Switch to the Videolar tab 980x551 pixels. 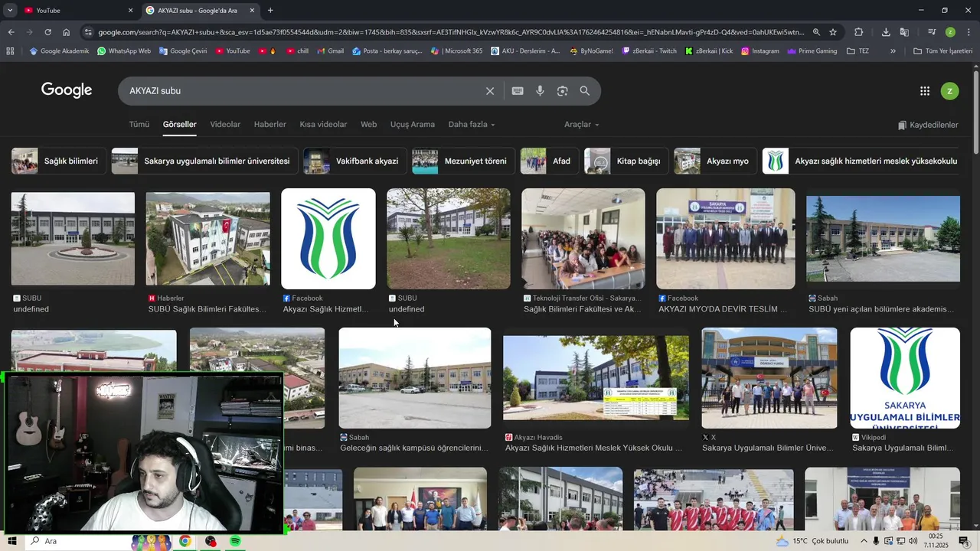point(225,125)
